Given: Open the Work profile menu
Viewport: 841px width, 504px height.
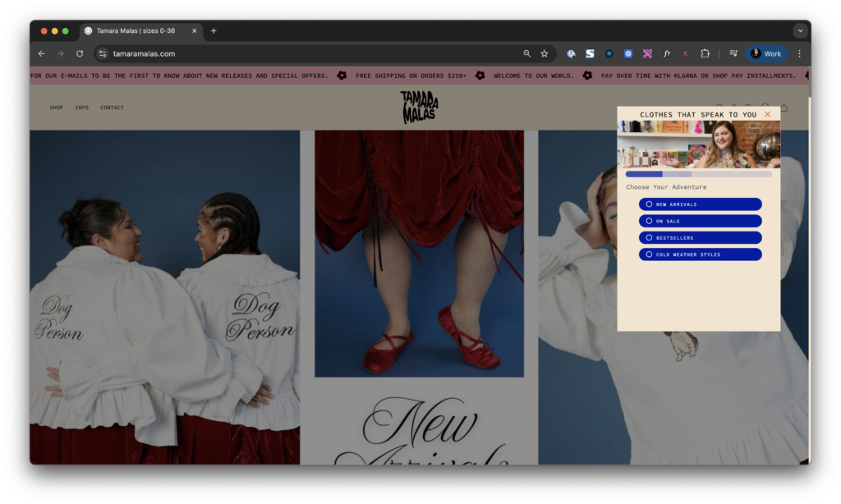Looking at the screenshot, I should 765,53.
